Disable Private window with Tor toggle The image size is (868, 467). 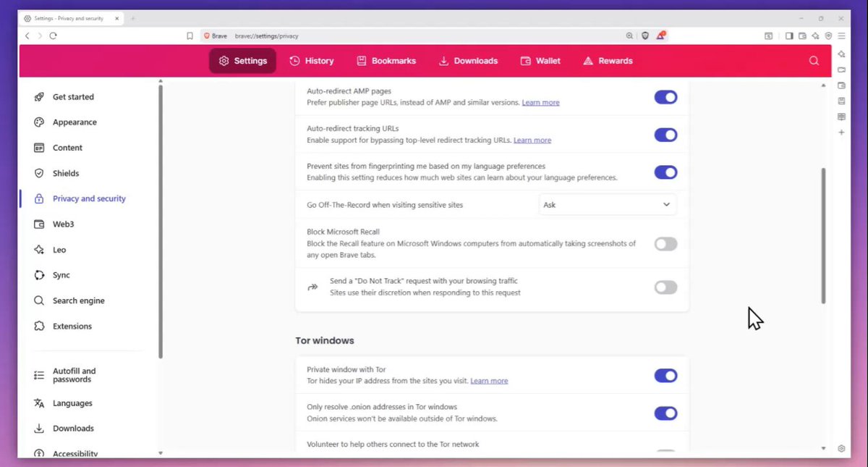click(665, 375)
